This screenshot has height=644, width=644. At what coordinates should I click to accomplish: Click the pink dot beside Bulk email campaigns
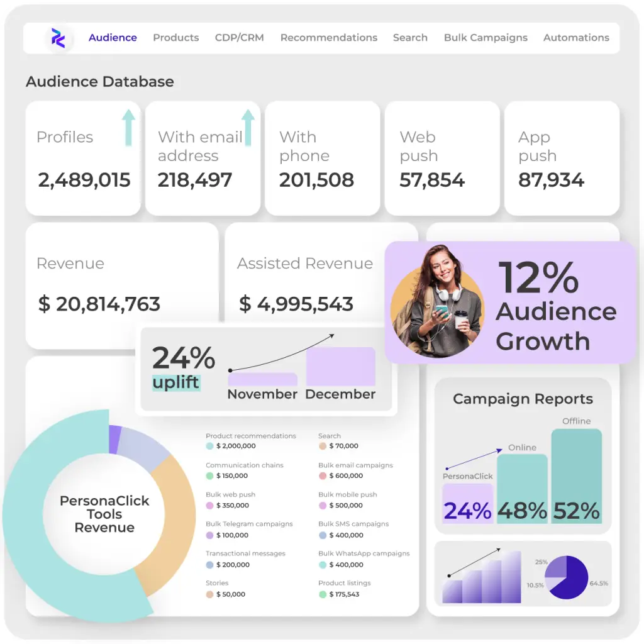[322, 475]
